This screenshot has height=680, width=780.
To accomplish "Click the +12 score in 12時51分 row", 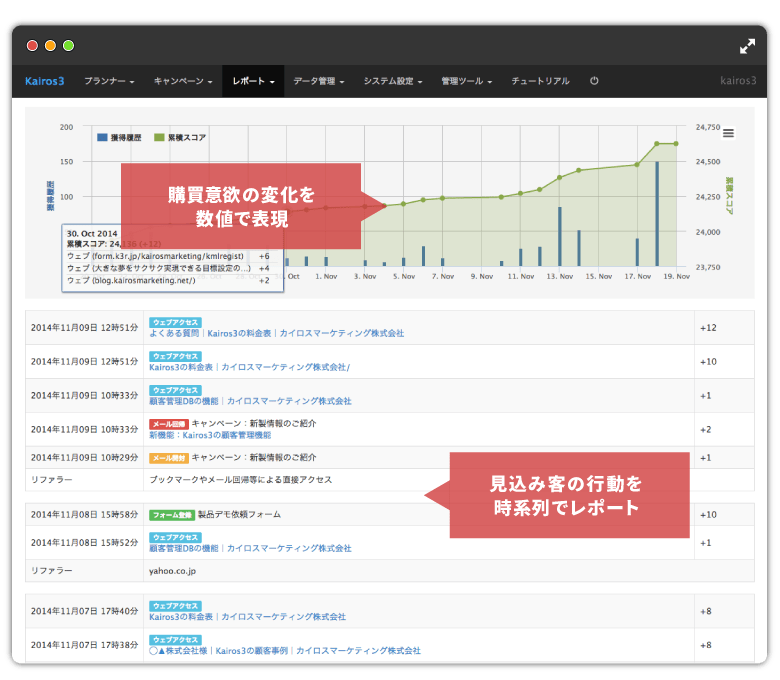I will [x=708, y=328].
